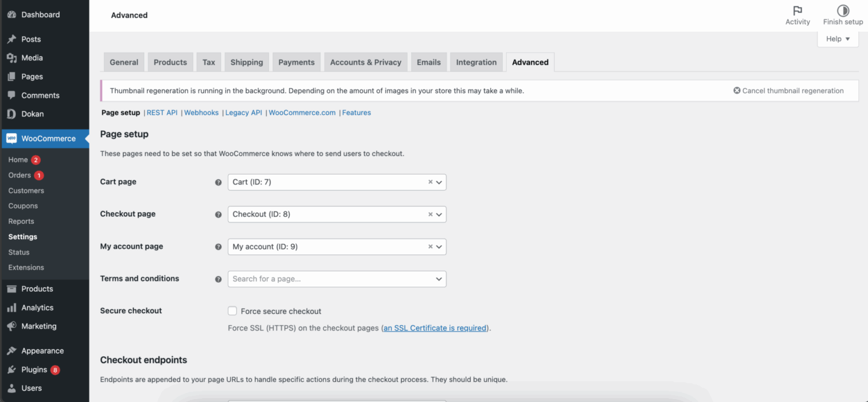Click the Marketing megaphone icon
The width and height of the screenshot is (868, 402).
11,326
